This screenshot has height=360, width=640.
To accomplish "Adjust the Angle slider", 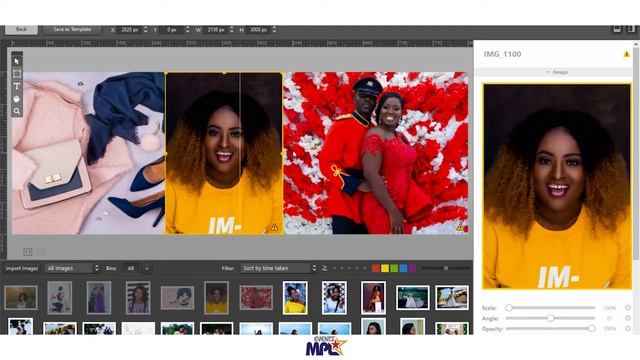I will tap(550, 318).
